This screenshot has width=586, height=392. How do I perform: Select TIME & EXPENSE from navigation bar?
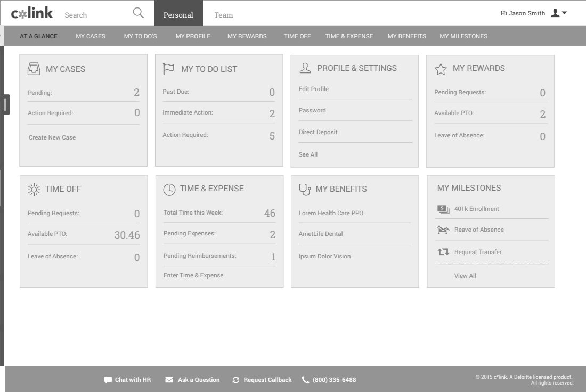[349, 36]
